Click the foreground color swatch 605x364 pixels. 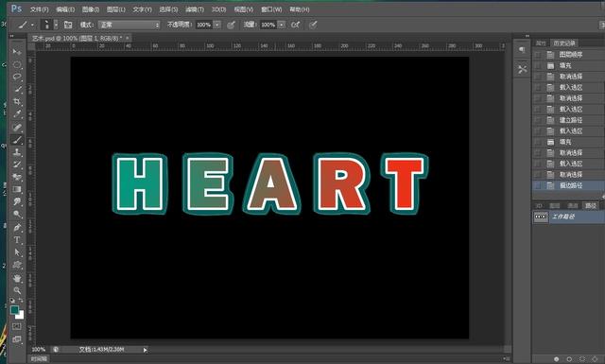click(x=15, y=309)
